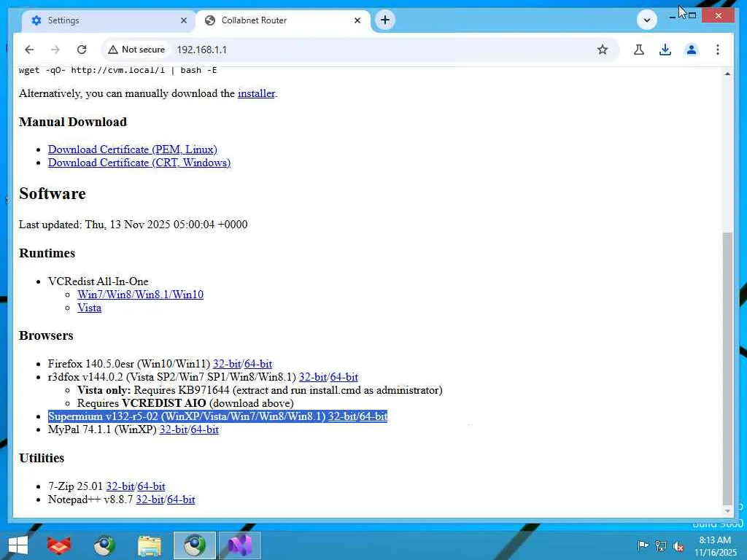Click the Software heading

tap(53, 194)
